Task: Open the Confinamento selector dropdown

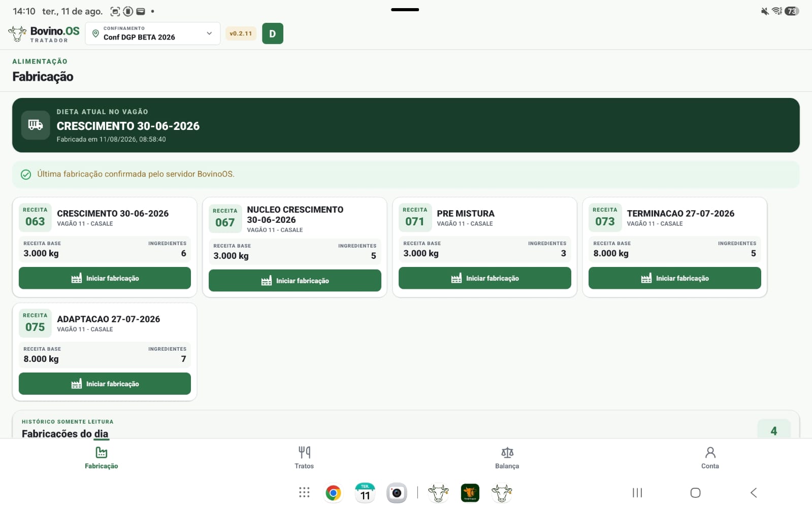Action: point(153,33)
